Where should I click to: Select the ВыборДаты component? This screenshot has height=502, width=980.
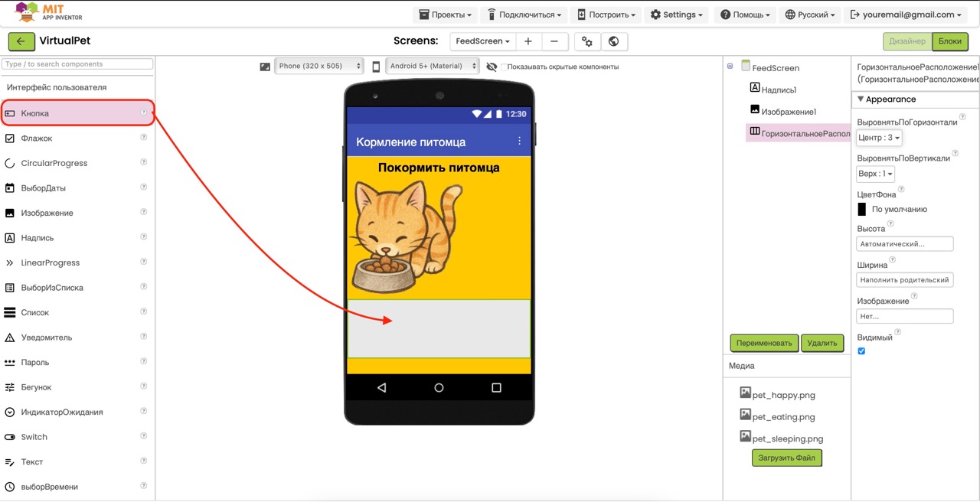pos(77,188)
